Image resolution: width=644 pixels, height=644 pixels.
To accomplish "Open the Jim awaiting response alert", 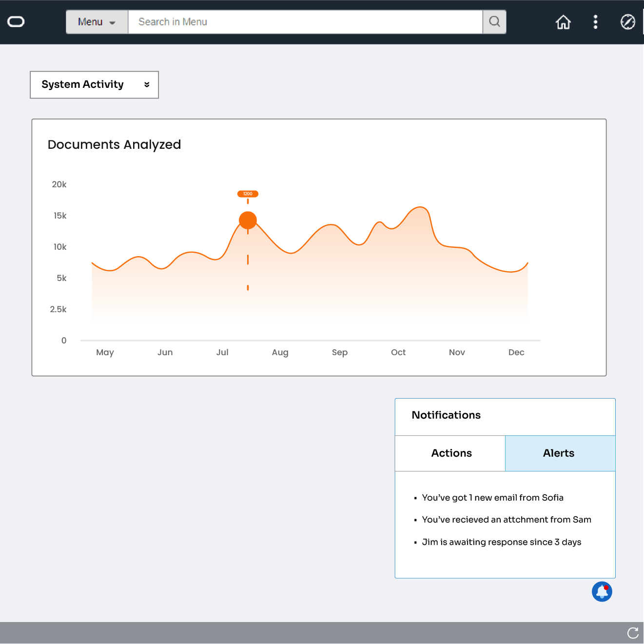I will click(501, 542).
